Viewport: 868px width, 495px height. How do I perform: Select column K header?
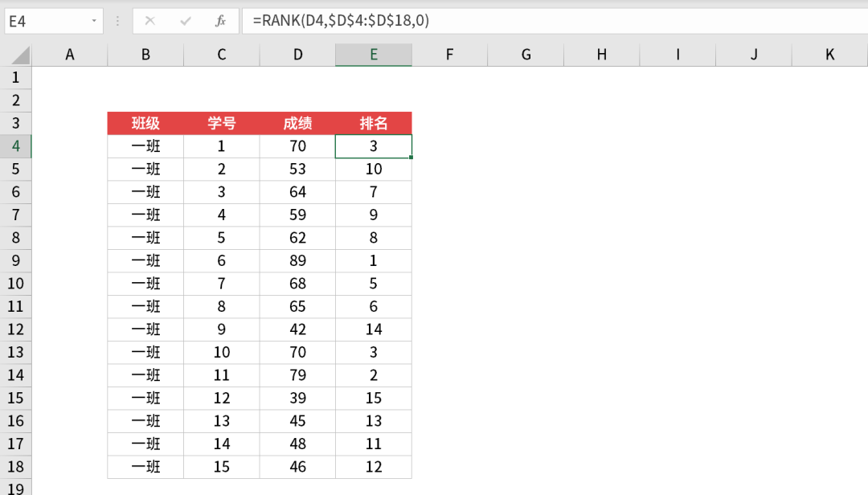[829, 55]
